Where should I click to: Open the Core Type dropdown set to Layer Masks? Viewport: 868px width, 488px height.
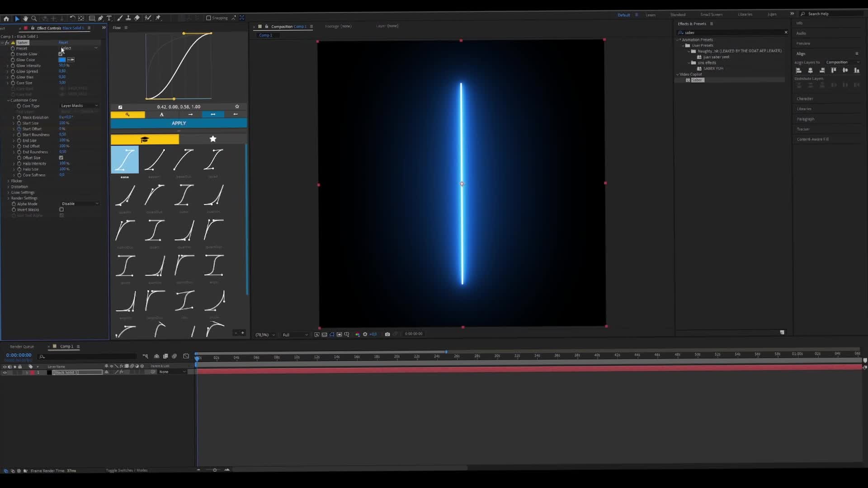click(x=79, y=105)
